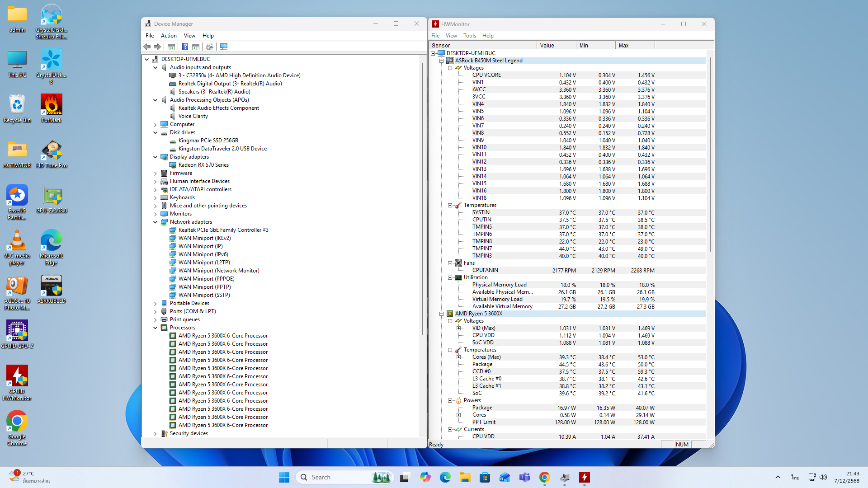The height and width of the screenshot is (488, 868).
Task: Open the Tools menu in HWMonitor
Action: [469, 36]
